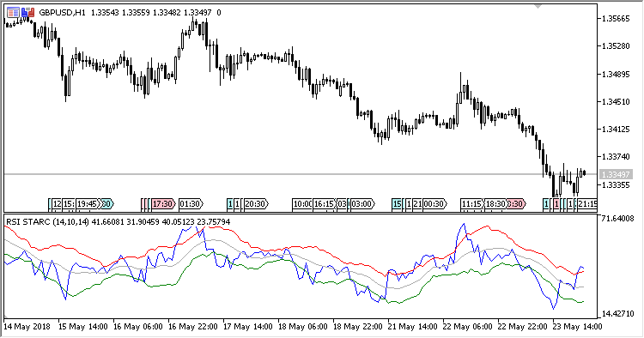
Task: Click the 71.64008 indicator scale value
Action: tap(617, 219)
